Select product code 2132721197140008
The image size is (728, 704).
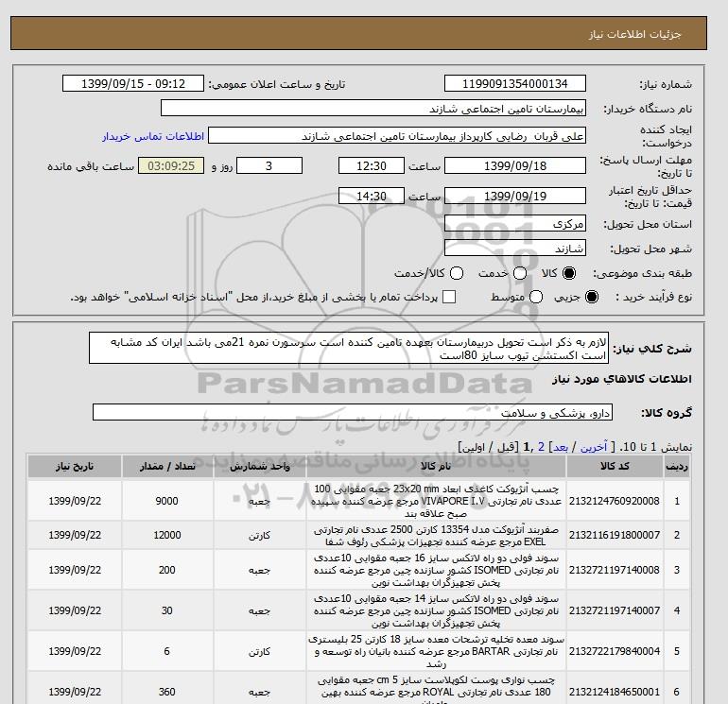pos(615,570)
